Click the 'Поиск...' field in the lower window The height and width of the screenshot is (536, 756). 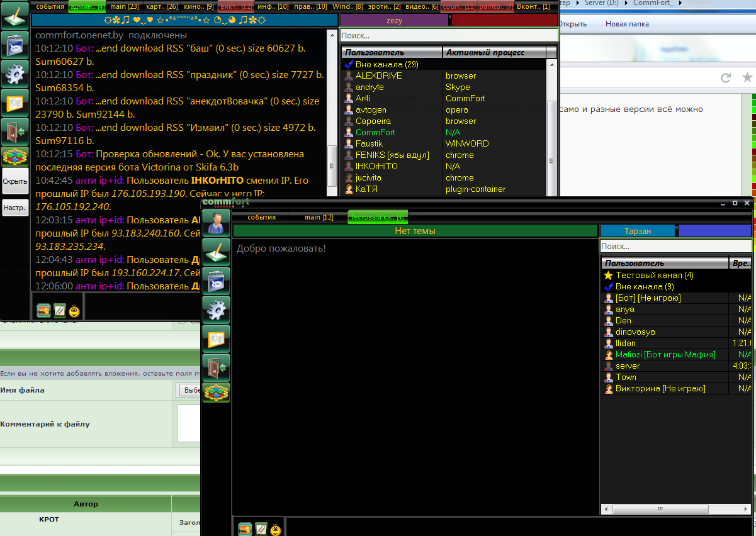pos(675,247)
